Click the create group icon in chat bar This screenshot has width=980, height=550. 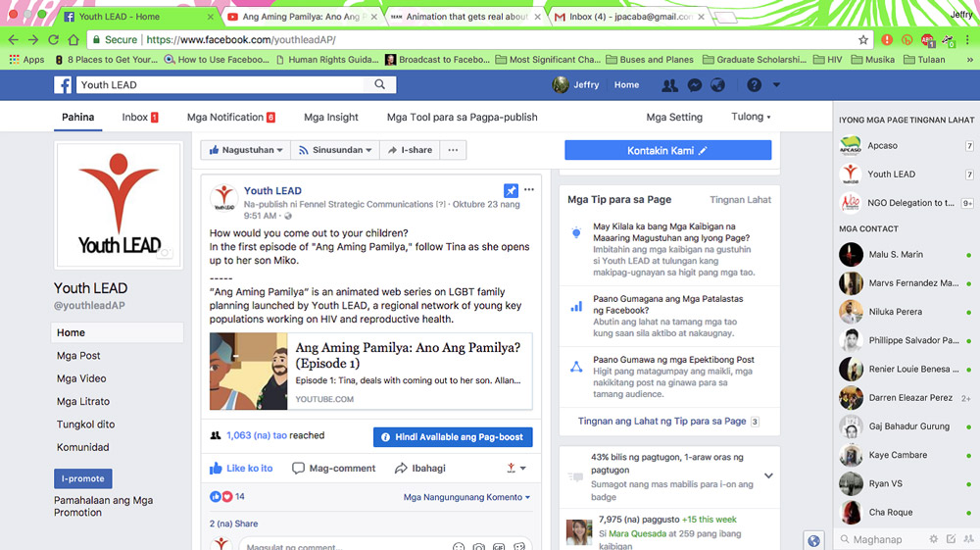(968, 539)
